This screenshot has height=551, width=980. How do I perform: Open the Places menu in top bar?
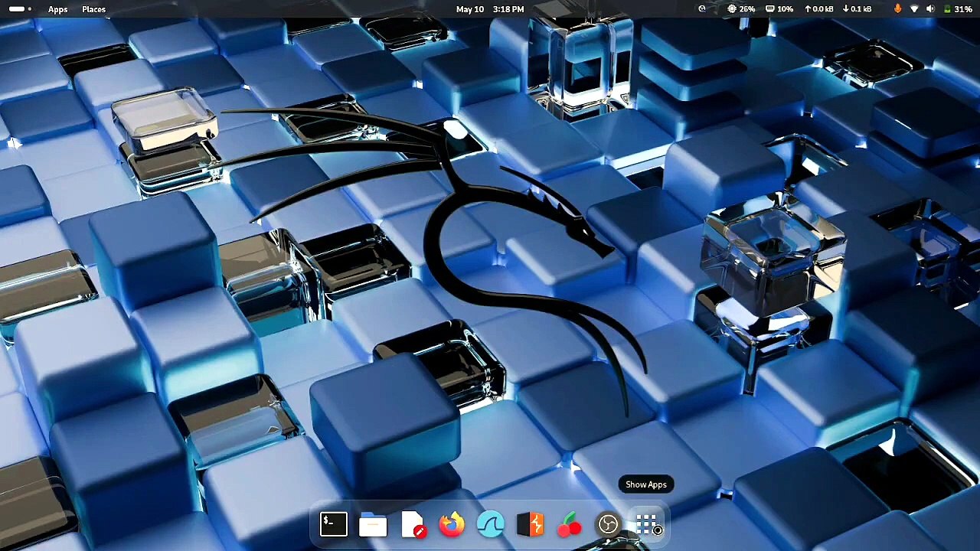pyautogui.click(x=93, y=9)
